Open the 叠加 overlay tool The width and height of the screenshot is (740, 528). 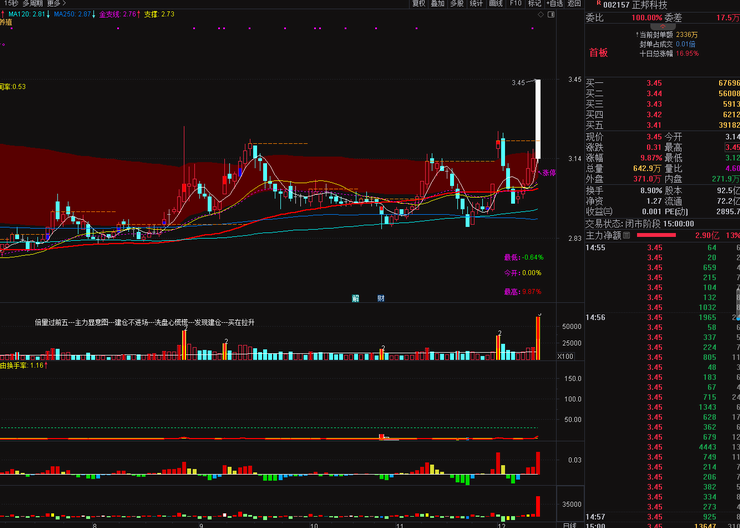click(x=438, y=4)
